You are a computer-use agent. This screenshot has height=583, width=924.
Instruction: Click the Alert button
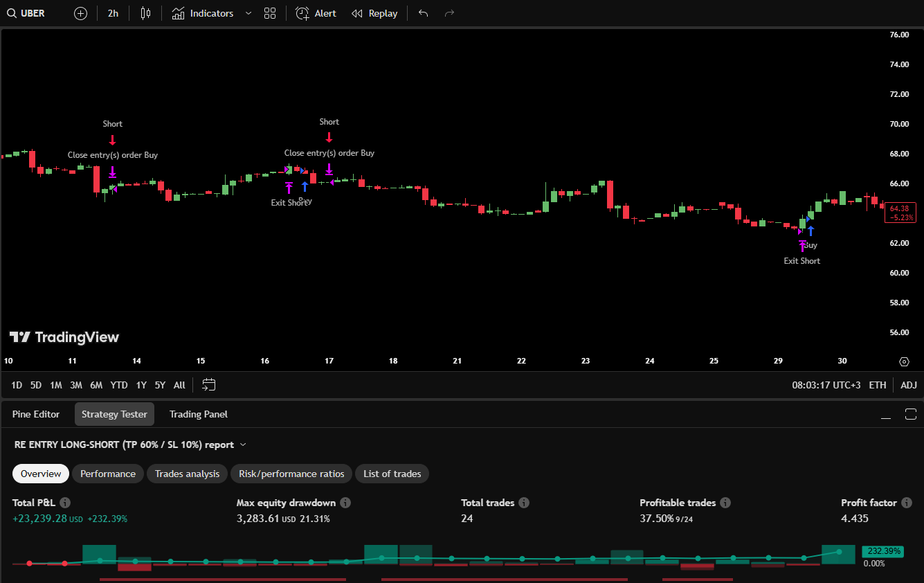316,13
